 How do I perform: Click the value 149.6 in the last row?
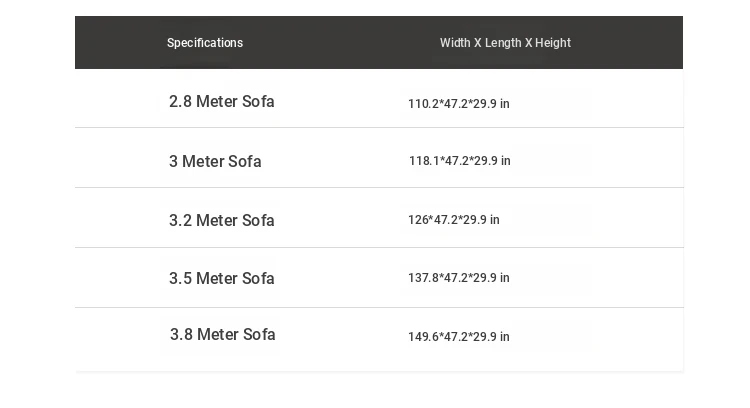coord(422,337)
